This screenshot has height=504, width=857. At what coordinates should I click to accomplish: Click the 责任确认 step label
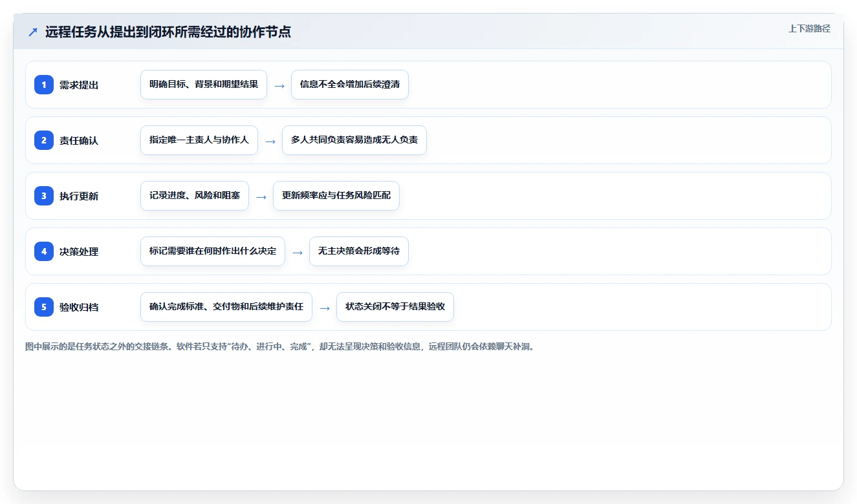[79, 140]
